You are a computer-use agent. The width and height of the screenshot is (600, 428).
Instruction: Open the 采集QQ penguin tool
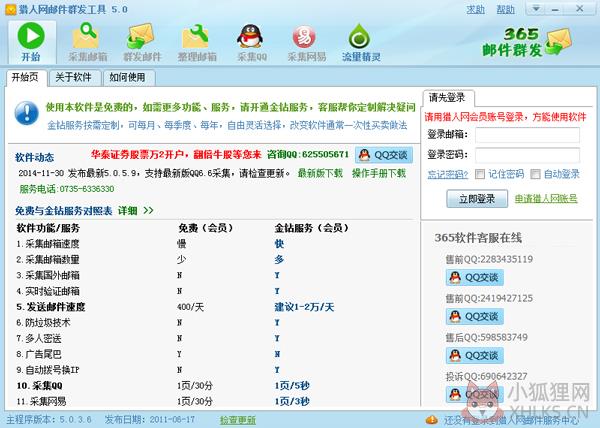click(x=251, y=42)
